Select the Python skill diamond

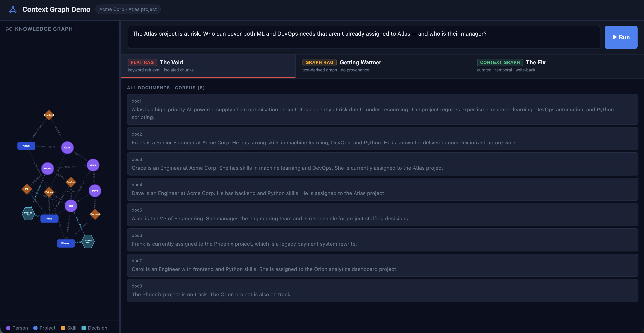pos(49,192)
